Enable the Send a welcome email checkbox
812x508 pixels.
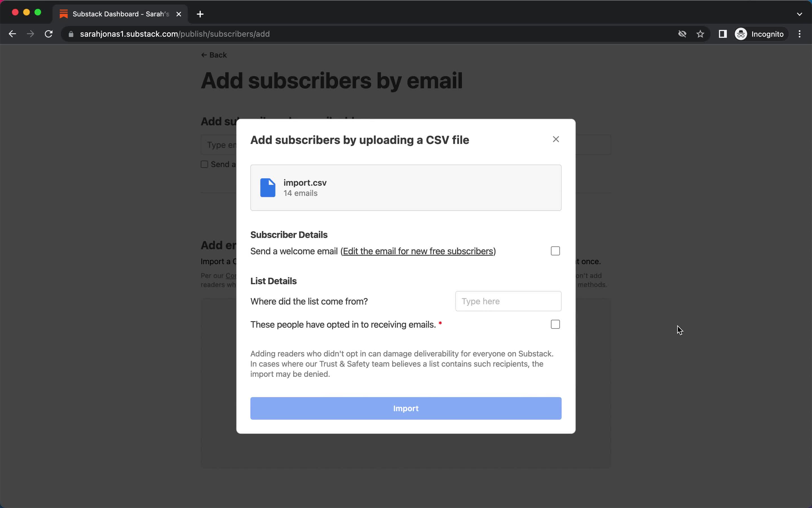click(x=555, y=251)
